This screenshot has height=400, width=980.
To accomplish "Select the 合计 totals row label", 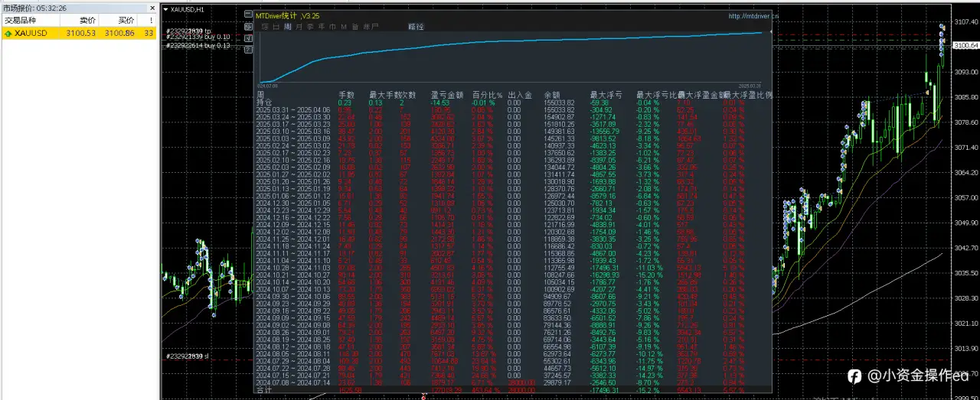I will pos(264,389).
